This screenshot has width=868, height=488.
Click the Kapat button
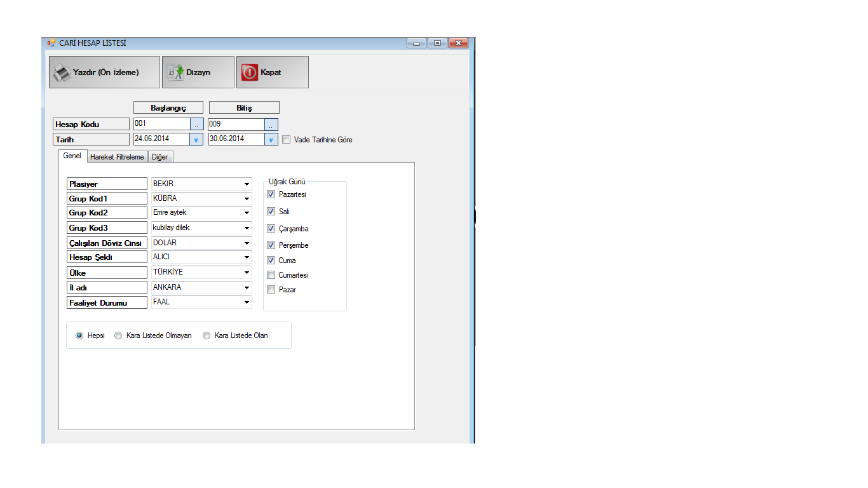(273, 72)
